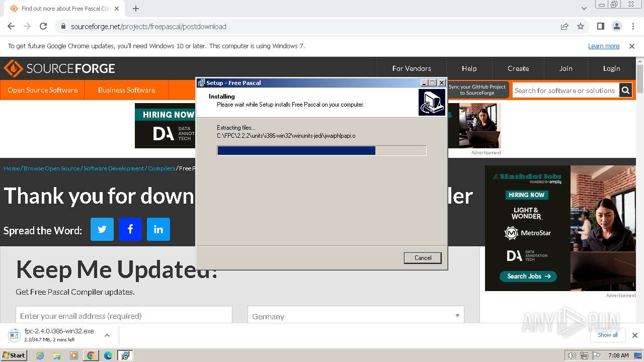Click the email address input field

pos(124,315)
